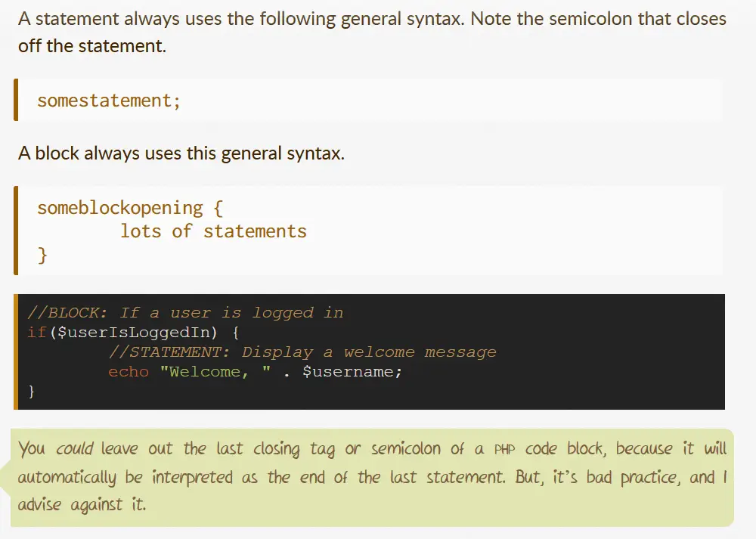
Task: Click the closing brace in the dark code block
Action: pos(31,392)
